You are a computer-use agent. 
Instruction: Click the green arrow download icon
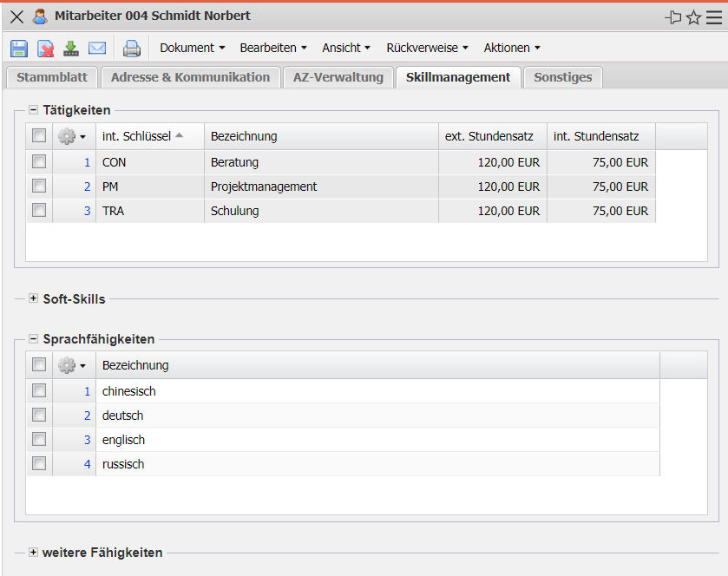71,48
